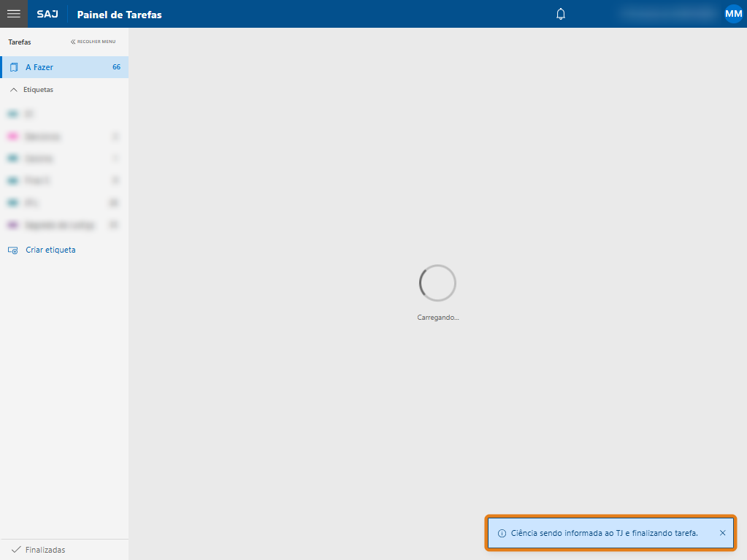747x560 pixels.
Task: Click the A Fazer count badge 66
Action: [116, 67]
